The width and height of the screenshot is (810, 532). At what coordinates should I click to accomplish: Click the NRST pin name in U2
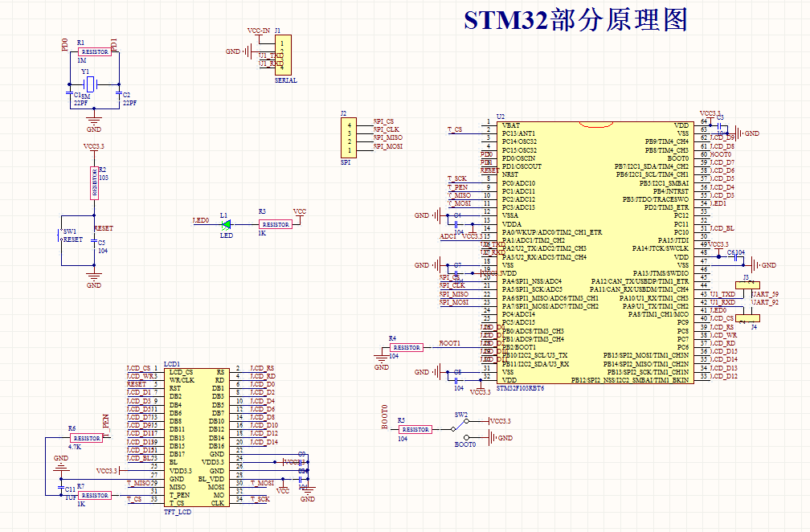point(510,174)
